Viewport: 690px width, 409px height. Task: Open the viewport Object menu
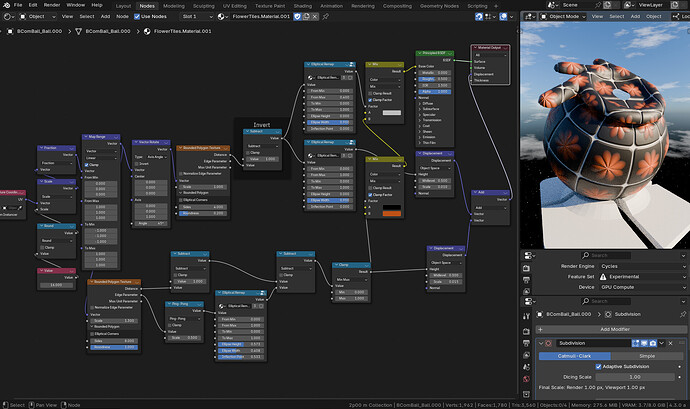653,16
